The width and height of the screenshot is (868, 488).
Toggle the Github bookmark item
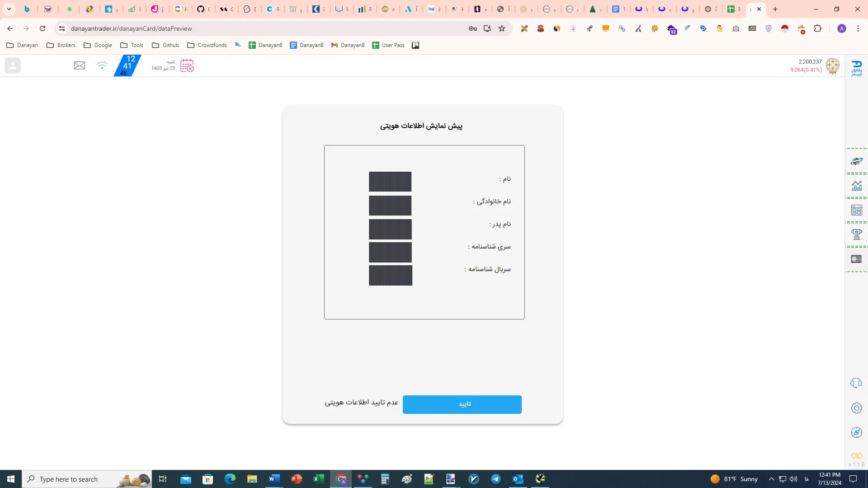pyautogui.click(x=166, y=45)
